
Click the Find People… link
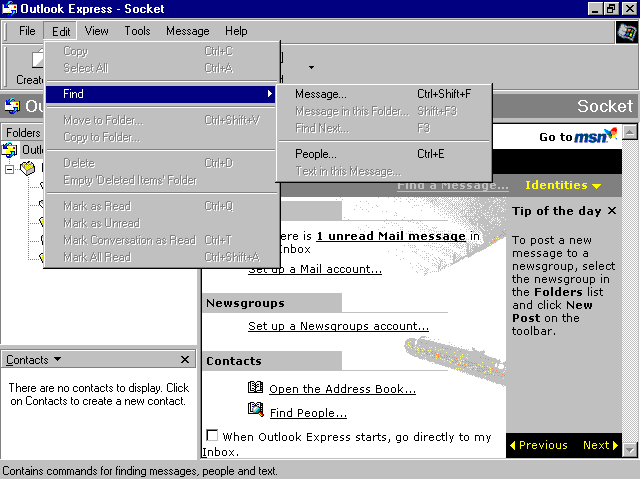click(308, 413)
